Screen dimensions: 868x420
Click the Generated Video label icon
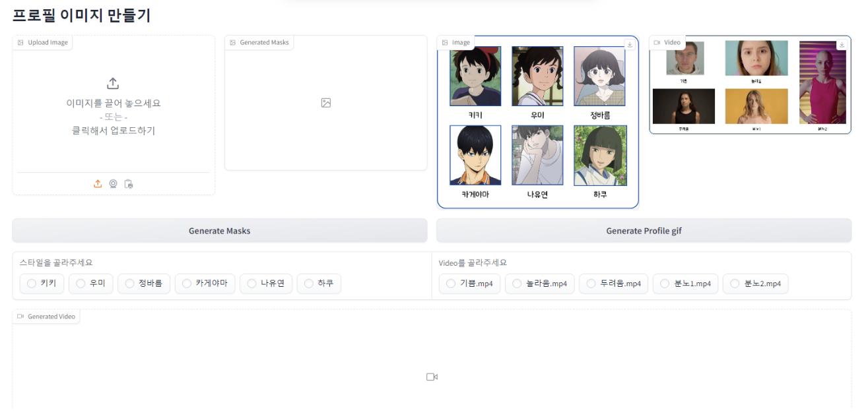tap(20, 316)
